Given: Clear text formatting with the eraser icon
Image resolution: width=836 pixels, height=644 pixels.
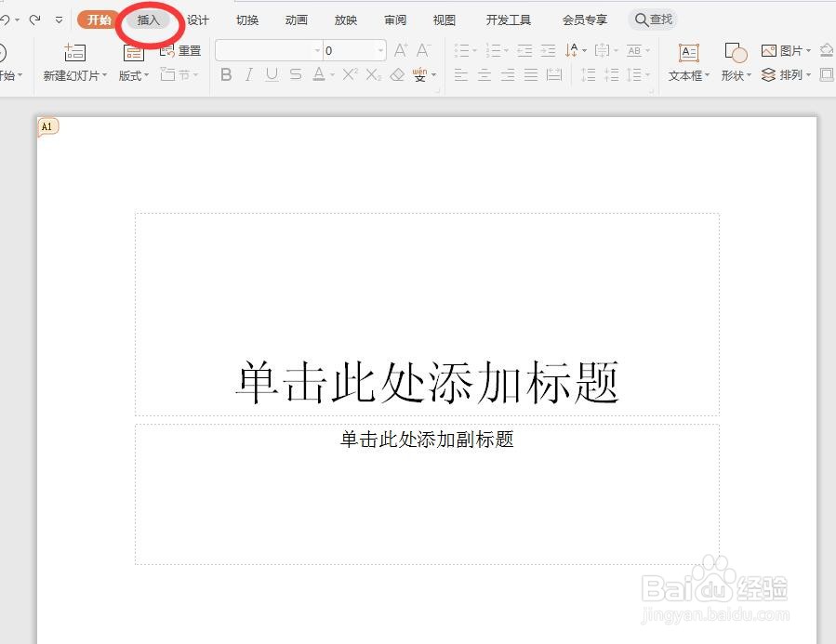Looking at the screenshot, I should (x=398, y=75).
